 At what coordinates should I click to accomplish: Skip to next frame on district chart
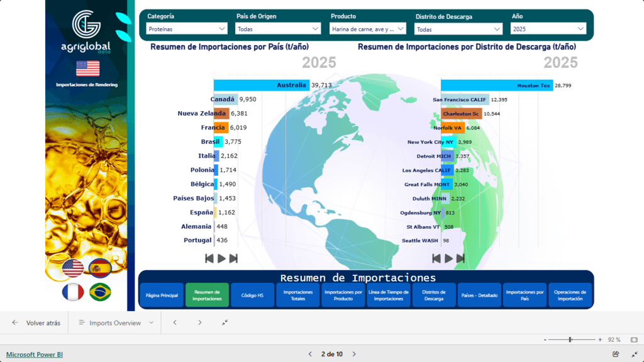(x=460, y=258)
